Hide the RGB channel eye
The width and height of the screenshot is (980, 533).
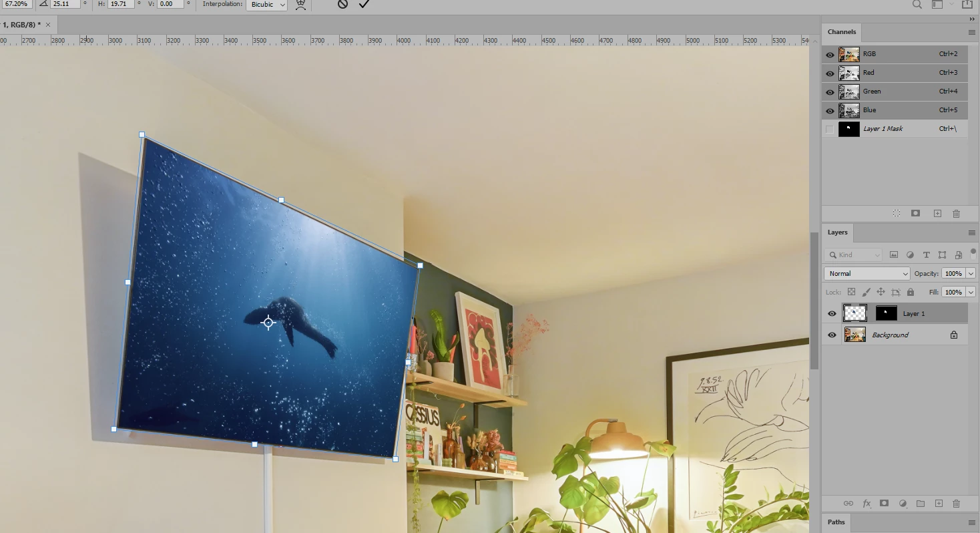tap(830, 54)
